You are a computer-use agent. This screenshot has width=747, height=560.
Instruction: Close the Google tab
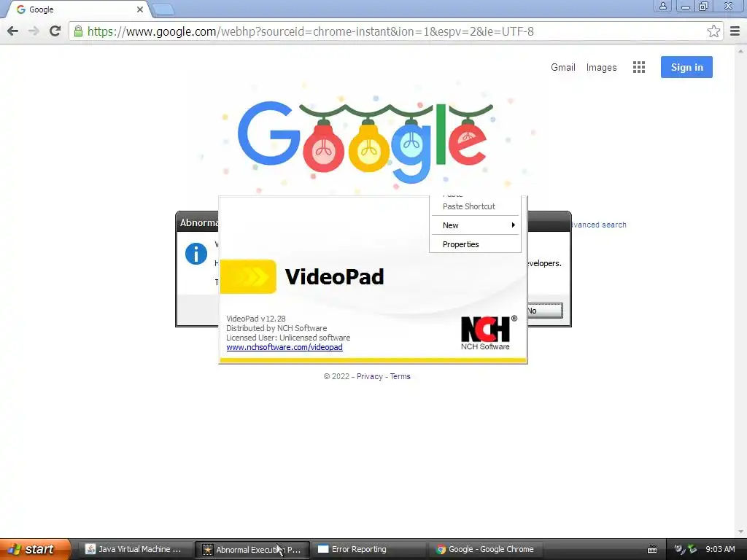pos(139,9)
